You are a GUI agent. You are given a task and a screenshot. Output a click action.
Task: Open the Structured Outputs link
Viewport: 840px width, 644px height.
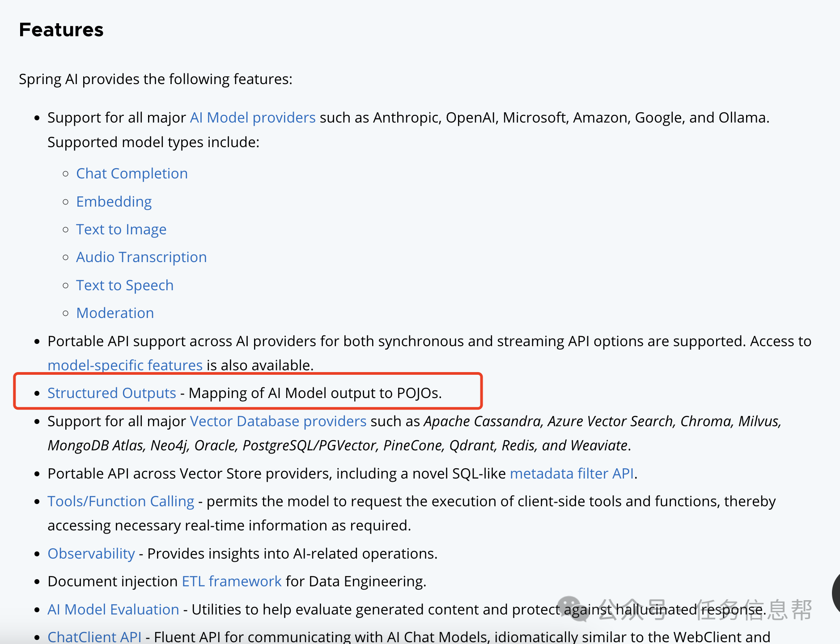[x=112, y=393]
